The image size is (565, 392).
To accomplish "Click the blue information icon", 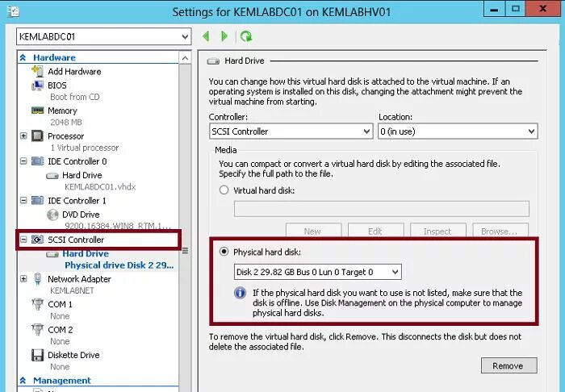I will coord(240,293).
